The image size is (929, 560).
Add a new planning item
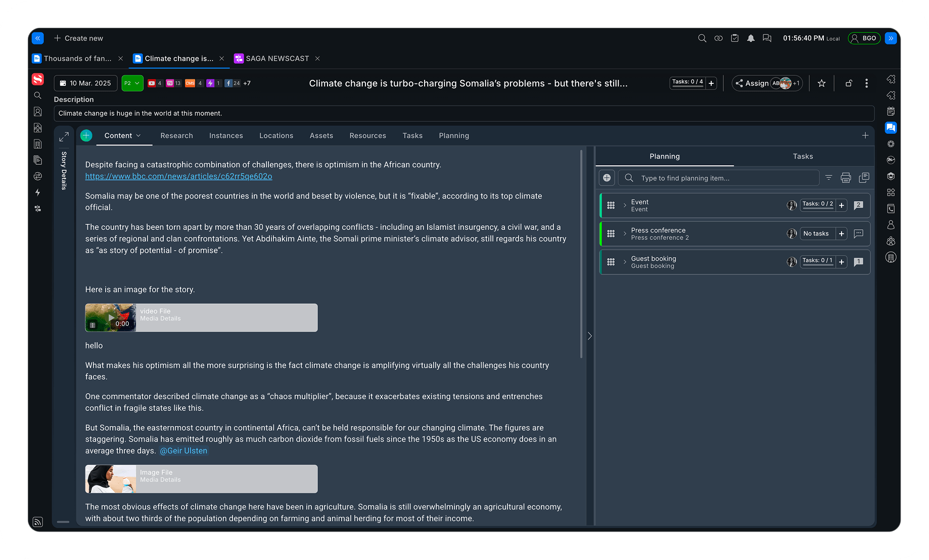pos(607,178)
